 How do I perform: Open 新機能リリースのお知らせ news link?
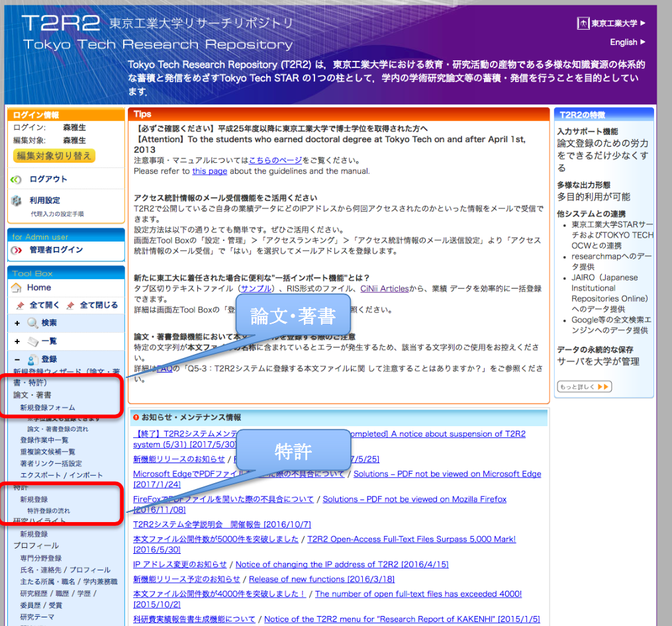[179, 459]
